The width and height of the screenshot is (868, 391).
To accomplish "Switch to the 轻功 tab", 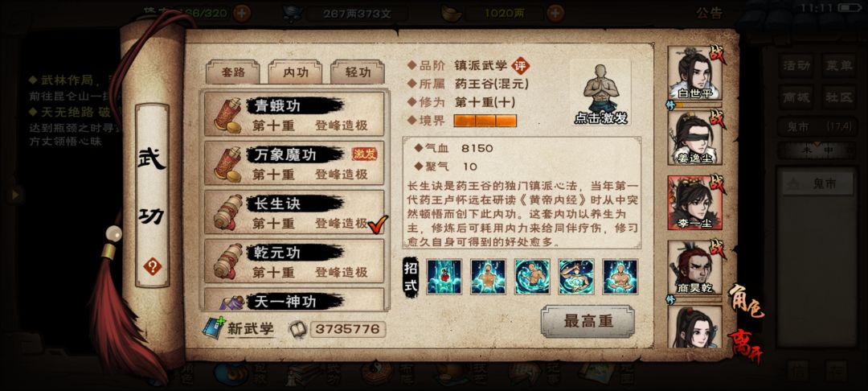I will click(358, 72).
